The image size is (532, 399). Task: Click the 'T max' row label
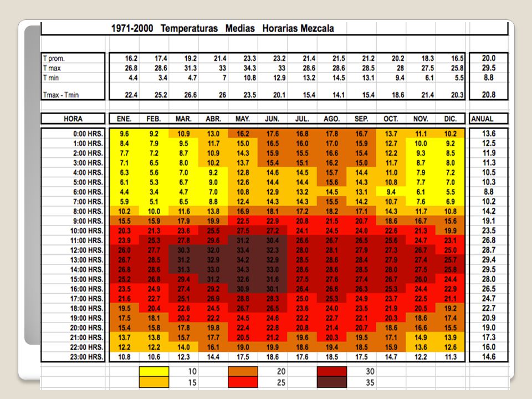click(x=52, y=68)
